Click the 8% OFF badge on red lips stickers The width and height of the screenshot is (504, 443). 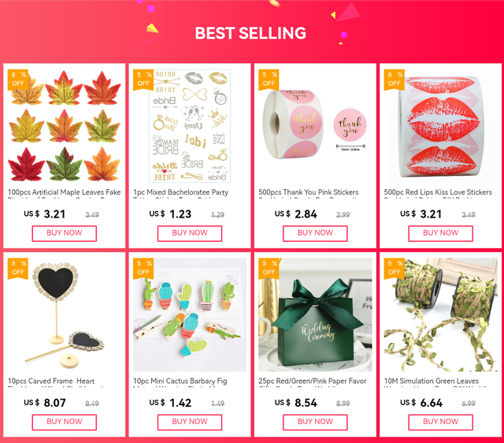394,80
